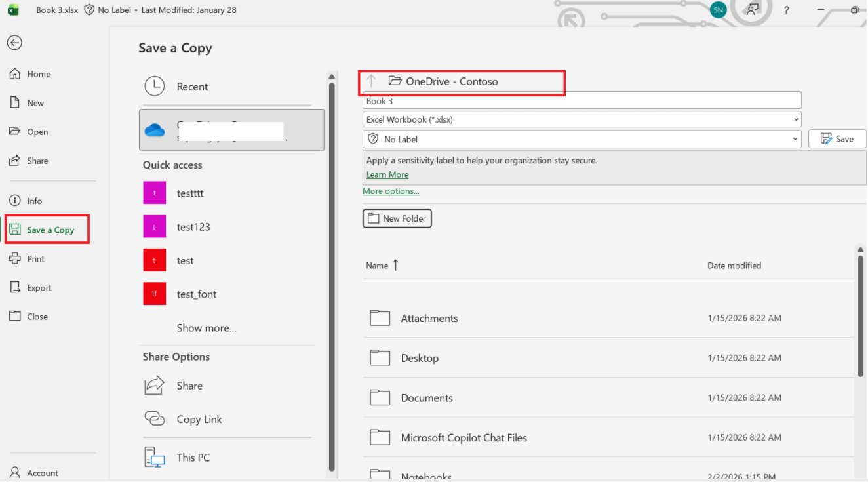Click the printer icon in sidebar
Image resolution: width=868 pixels, height=482 pixels.
(x=15, y=259)
